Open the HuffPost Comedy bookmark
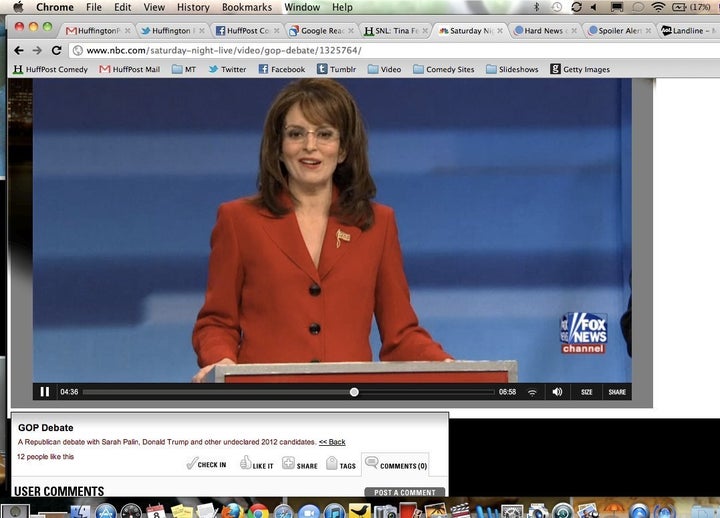The image size is (720, 518). point(50,69)
